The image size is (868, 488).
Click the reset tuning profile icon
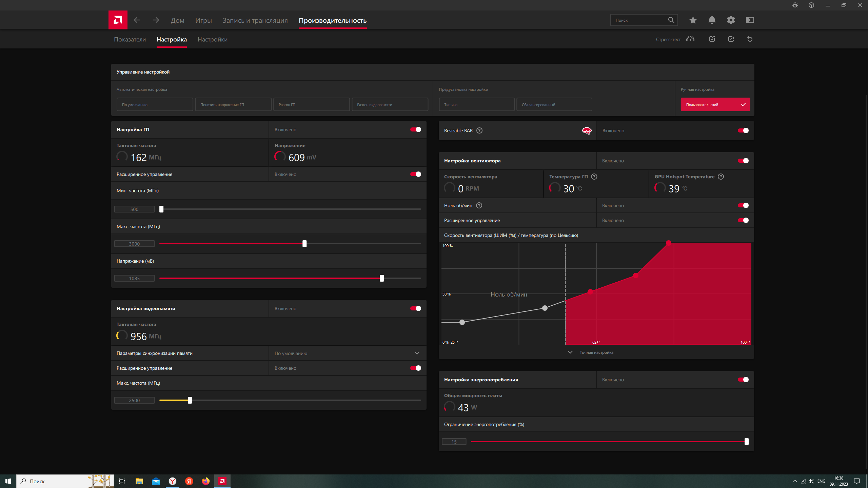click(750, 39)
